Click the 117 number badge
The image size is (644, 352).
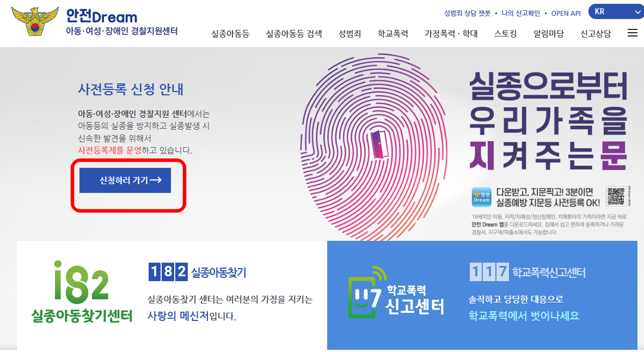click(x=489, y=272)
